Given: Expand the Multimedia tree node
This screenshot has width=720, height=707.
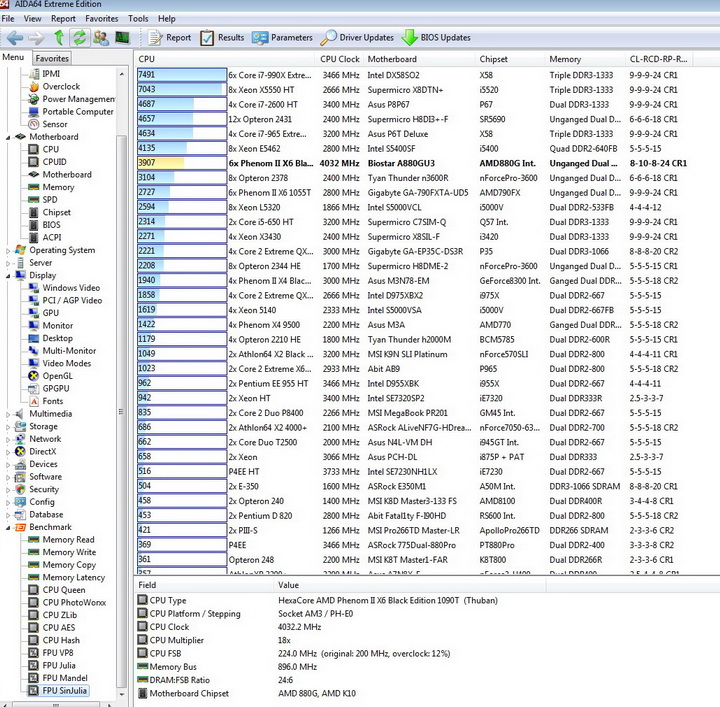Looking at the screenshot, I should [x=8, y=414].
